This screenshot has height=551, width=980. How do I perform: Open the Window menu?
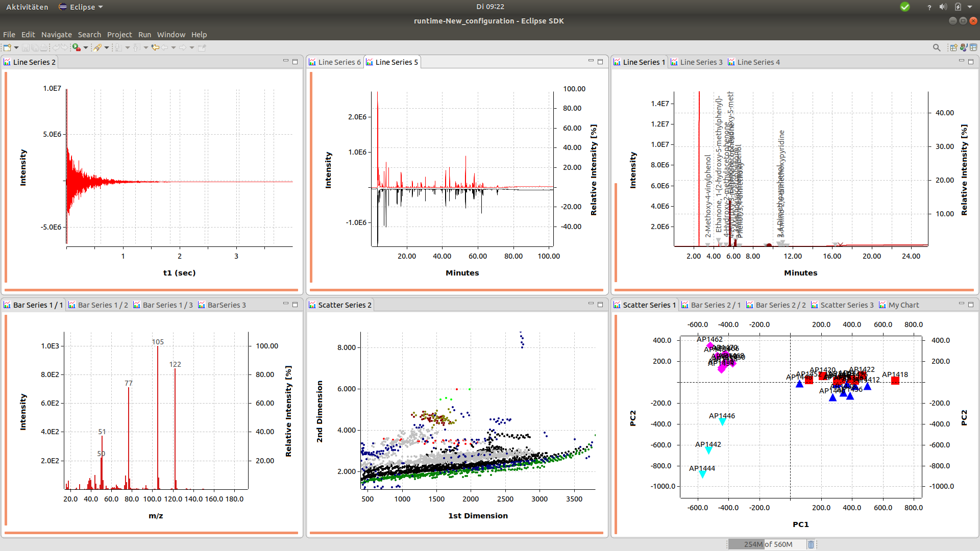click(171, 35)
